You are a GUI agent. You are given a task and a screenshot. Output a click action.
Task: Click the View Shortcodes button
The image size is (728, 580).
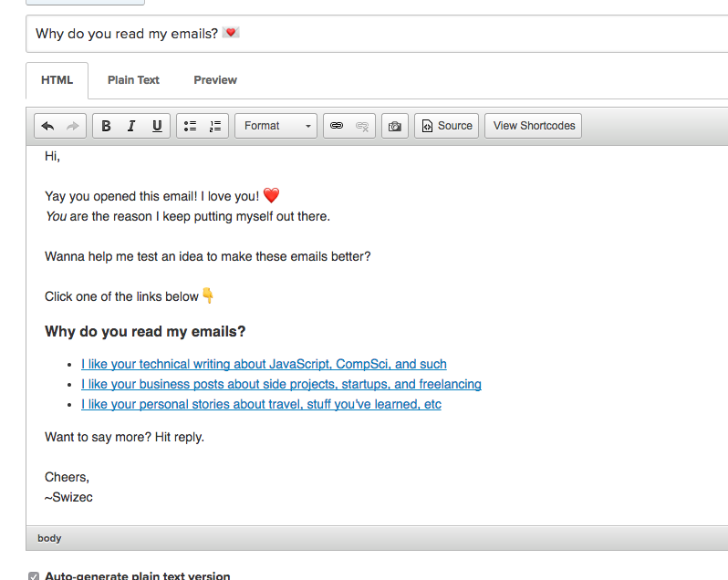tap(534, 126)
